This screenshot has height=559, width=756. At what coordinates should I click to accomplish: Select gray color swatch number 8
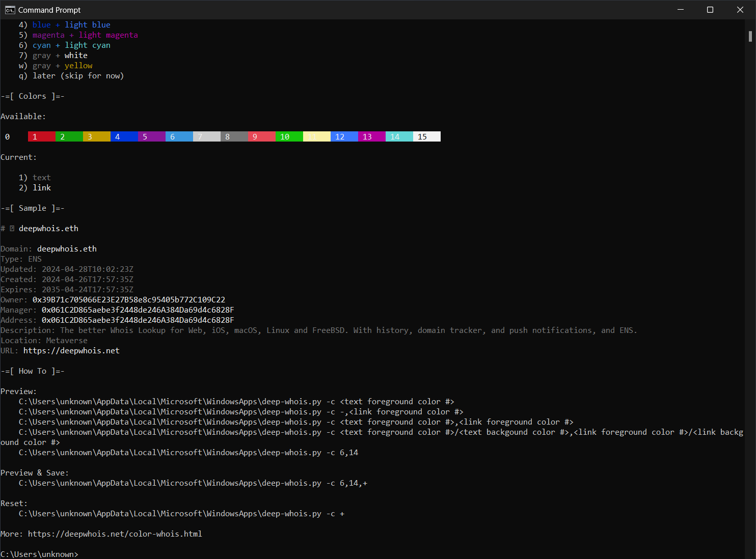click(234, 136)
